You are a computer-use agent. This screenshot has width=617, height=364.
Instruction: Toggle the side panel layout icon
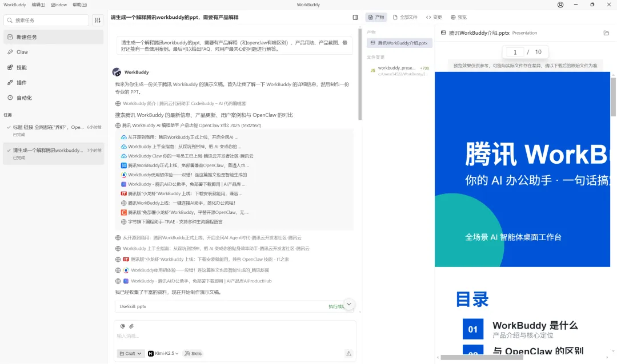point(355,17)
